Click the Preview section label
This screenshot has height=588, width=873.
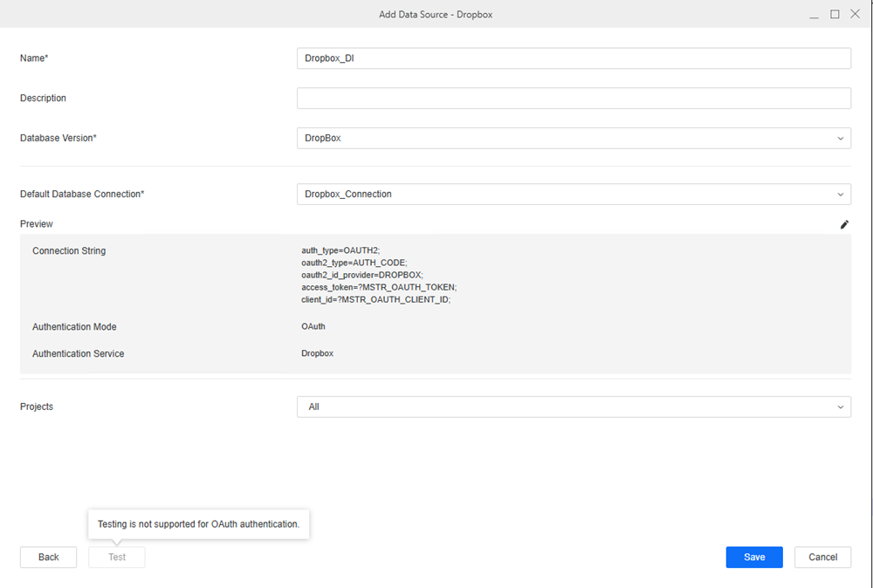coord(36,223)
